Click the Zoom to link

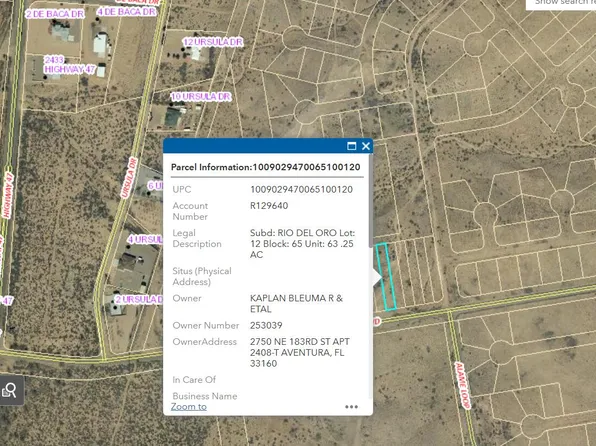(189, 406)
